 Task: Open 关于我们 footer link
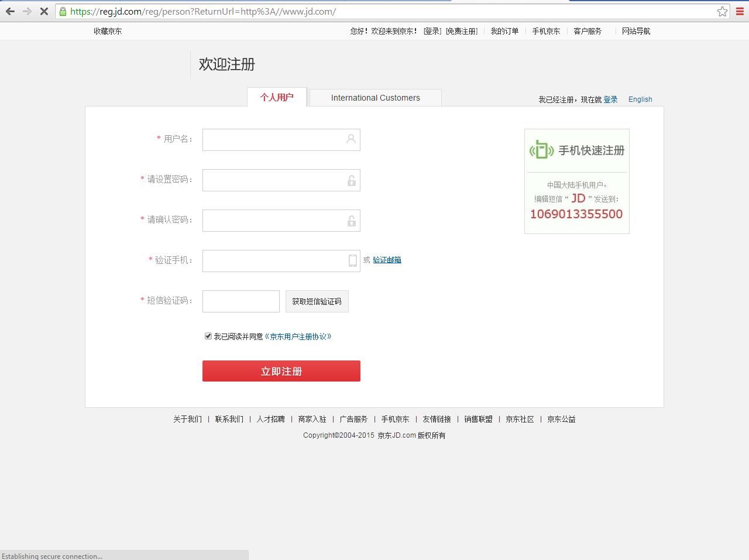(187, 419)
